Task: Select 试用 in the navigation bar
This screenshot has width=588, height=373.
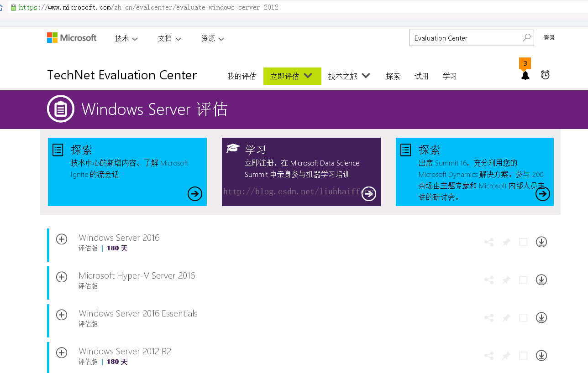Action: coord(421,76)
